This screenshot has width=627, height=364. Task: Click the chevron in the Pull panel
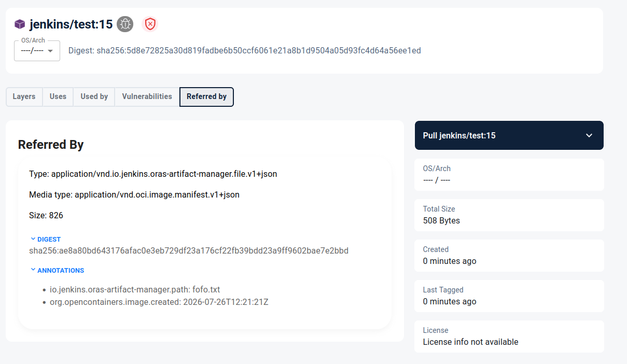[589, 135]
